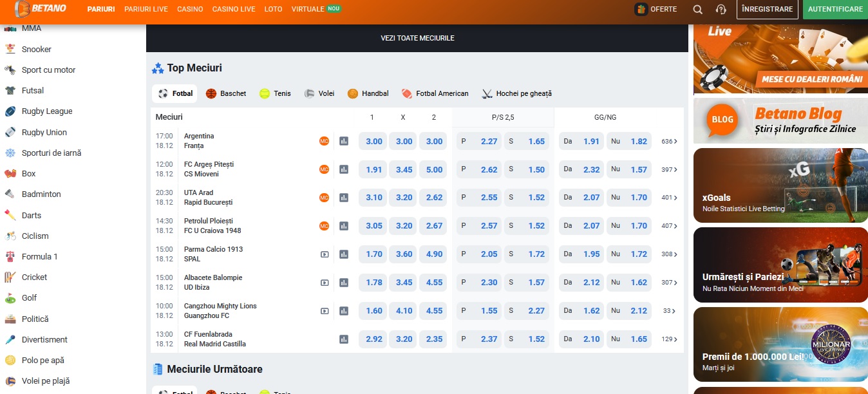Expand 33 markets for Cangzhou Mighty Lions
Viewport: 868px width, 394px height.
pyautogui.click(x=670, y=311)
